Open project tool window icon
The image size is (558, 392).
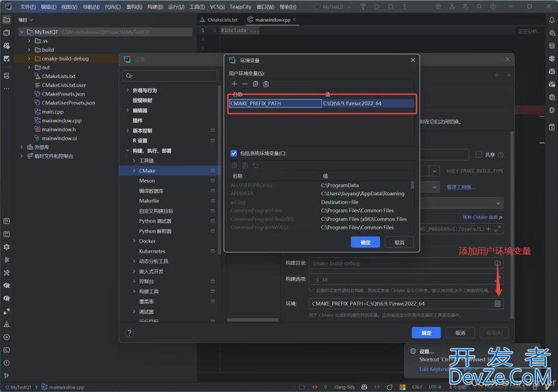(x=7, y=20)
